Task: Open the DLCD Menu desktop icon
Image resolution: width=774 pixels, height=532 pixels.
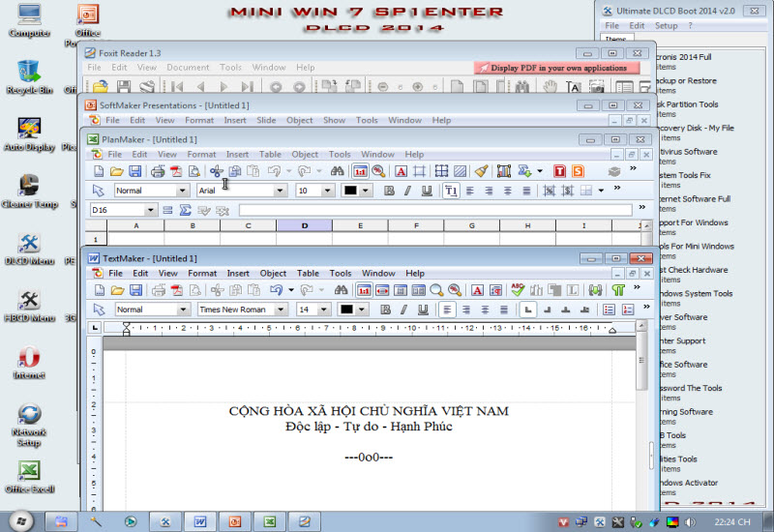Action: coord(29,250)
